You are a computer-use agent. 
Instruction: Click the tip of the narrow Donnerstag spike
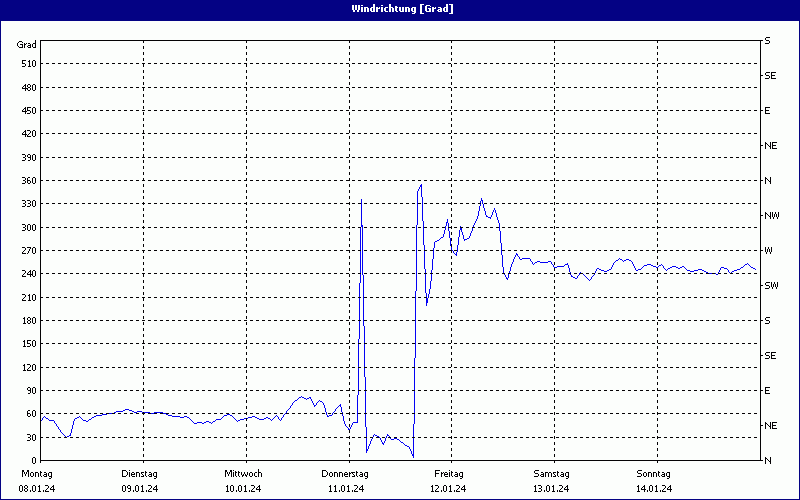pyautogui.click(x=361, y=201)
